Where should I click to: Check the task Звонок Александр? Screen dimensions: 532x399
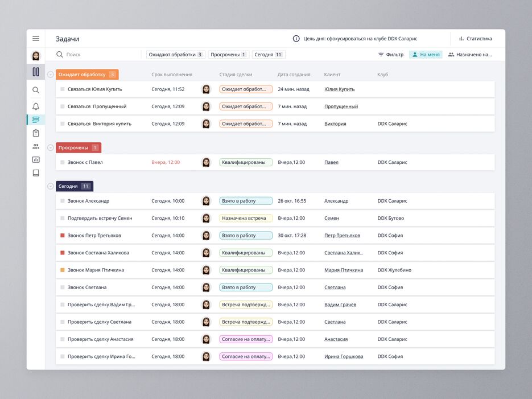(x=63, y=201)
